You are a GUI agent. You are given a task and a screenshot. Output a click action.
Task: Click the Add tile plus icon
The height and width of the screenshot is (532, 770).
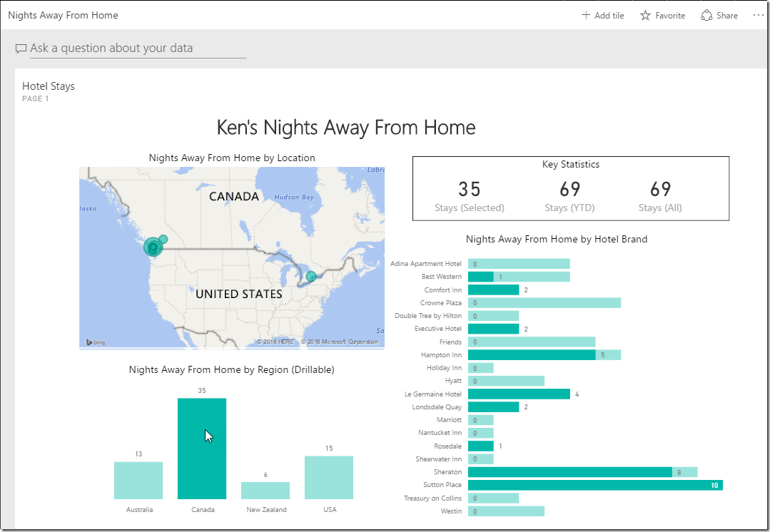pos(585,15)
